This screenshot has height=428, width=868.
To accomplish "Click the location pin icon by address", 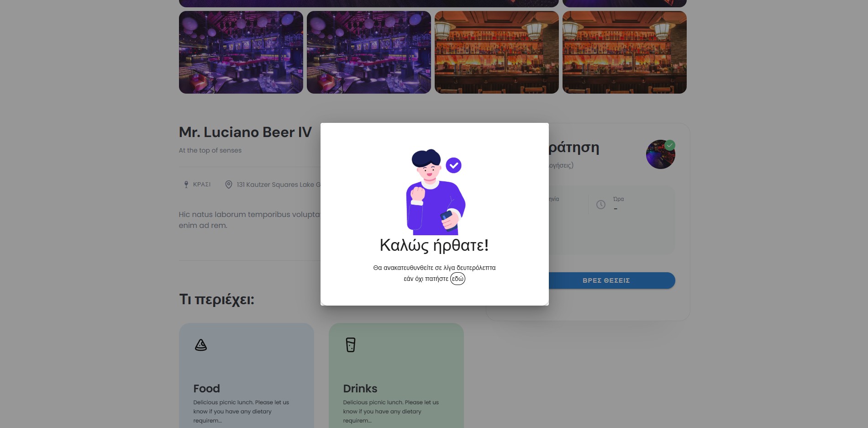I will click(x=229, y=185).
